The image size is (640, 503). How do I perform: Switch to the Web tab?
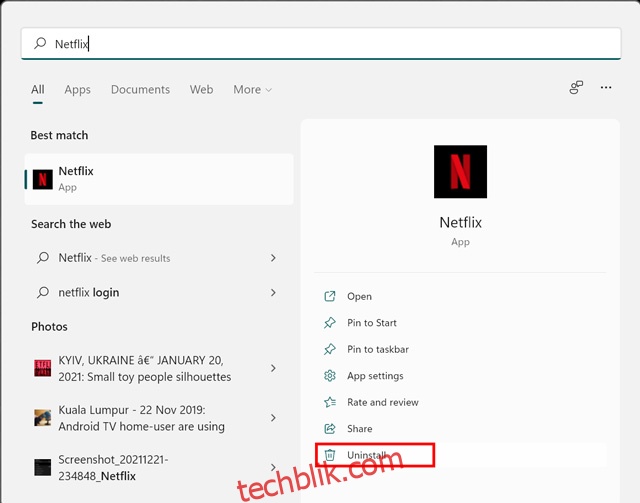click(201, 89)
